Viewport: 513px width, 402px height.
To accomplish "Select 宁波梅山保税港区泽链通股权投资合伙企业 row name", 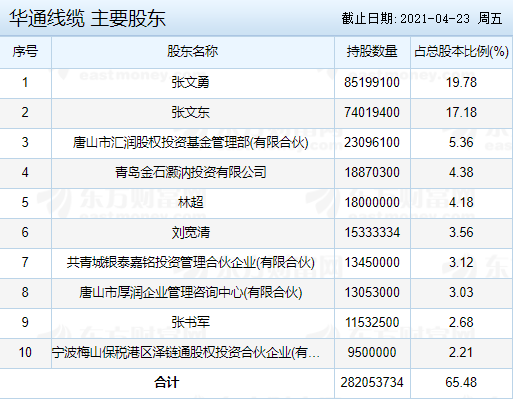I will (x=186, y=352).
